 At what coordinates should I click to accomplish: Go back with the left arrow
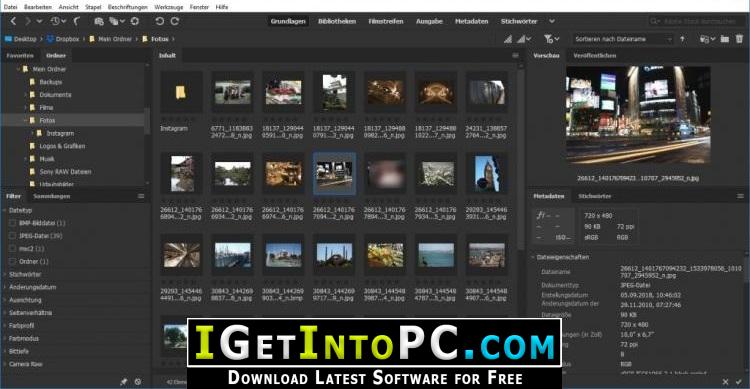tap(13, 21)
